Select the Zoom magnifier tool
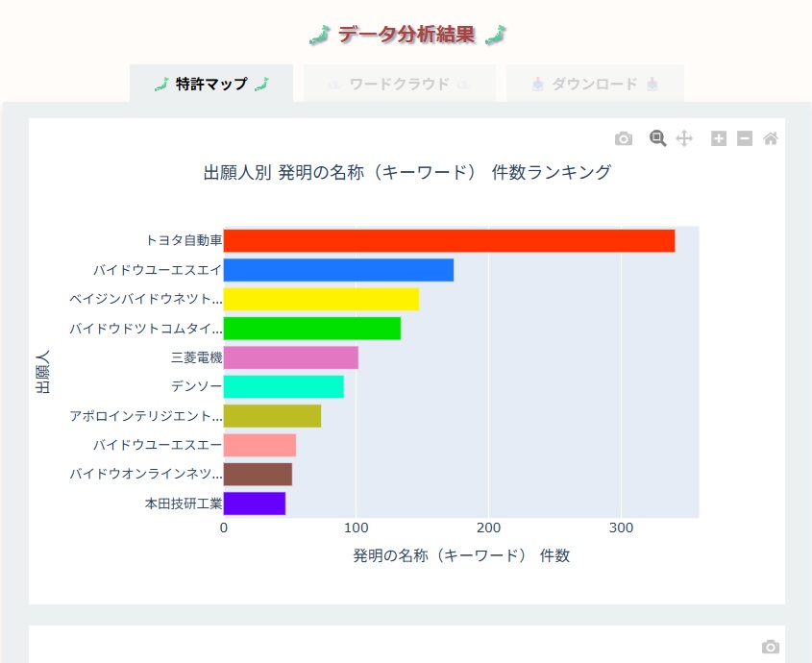Screen dimensions: 812x663 tap(657, 138)
